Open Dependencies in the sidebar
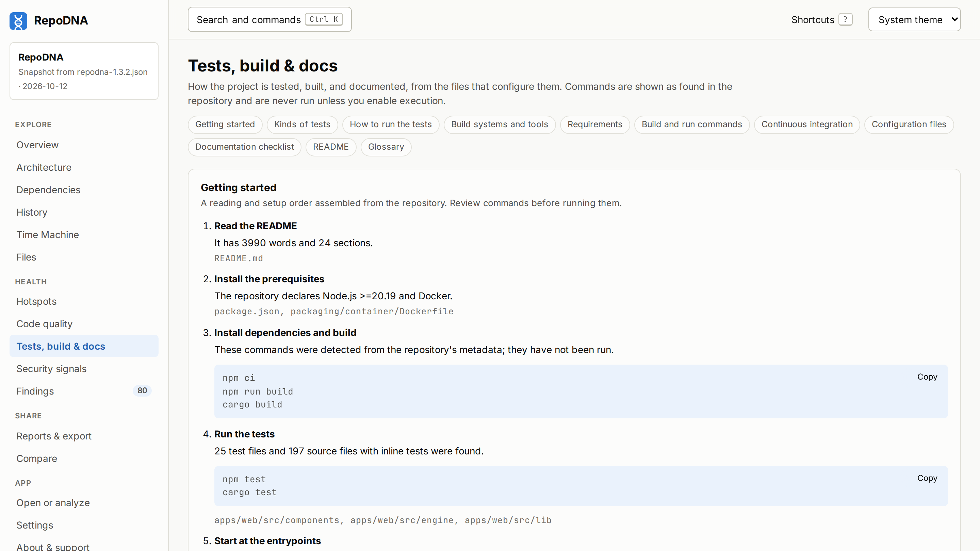The height and width of the screenshot is (551, 980). pos(84,190)
